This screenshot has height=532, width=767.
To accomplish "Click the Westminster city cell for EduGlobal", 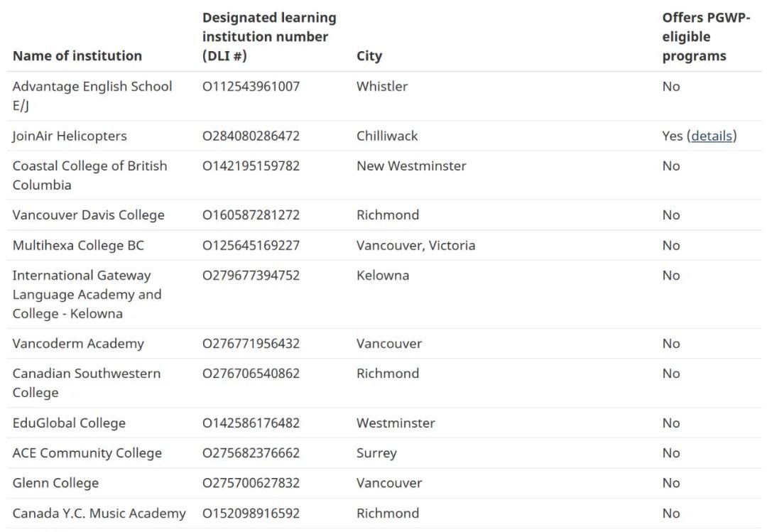I will point(396,423).
